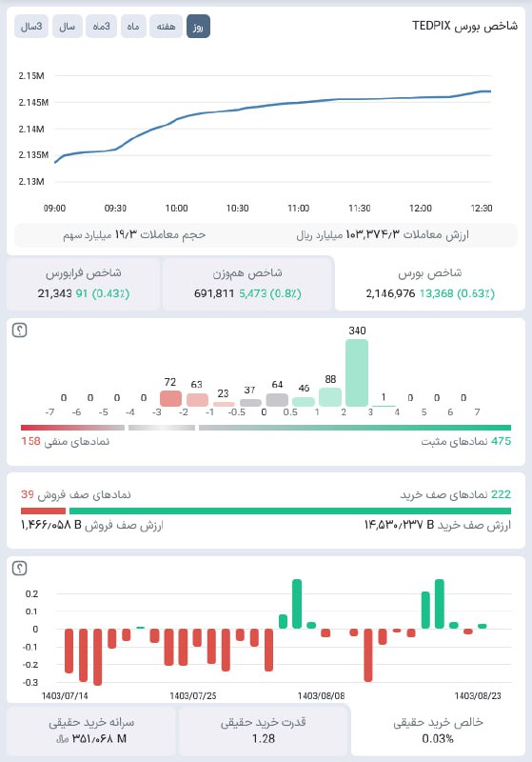Click the ارزش صف فروش value text
532x762 pixels.
pyautogui.click(x=92, y=526)
